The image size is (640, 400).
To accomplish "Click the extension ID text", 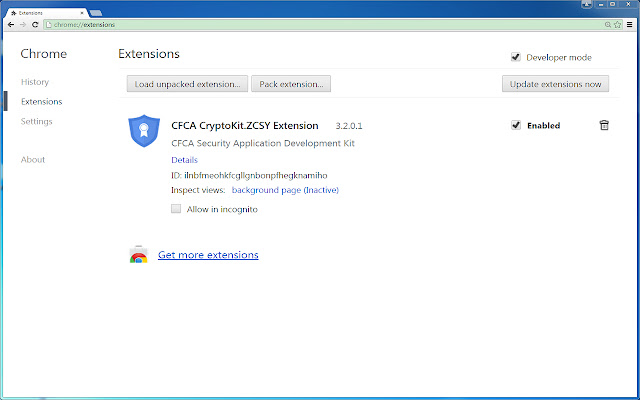I will (x=256, y=176).
